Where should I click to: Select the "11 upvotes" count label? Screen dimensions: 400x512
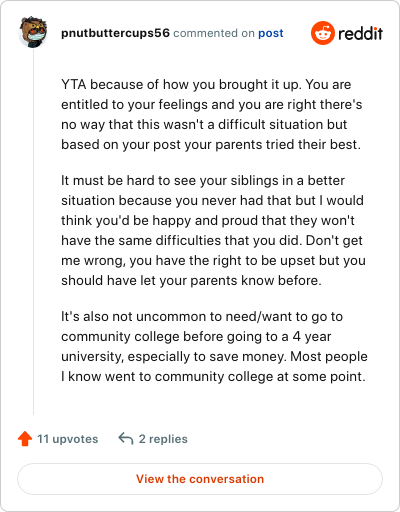[x=68, y=439]
